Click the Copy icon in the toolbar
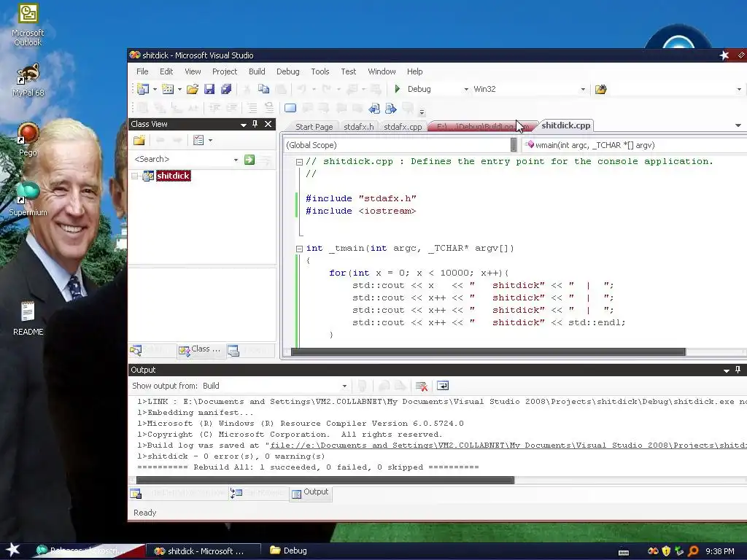The width and height of the screenshot is (747, 560). [263, 89]
